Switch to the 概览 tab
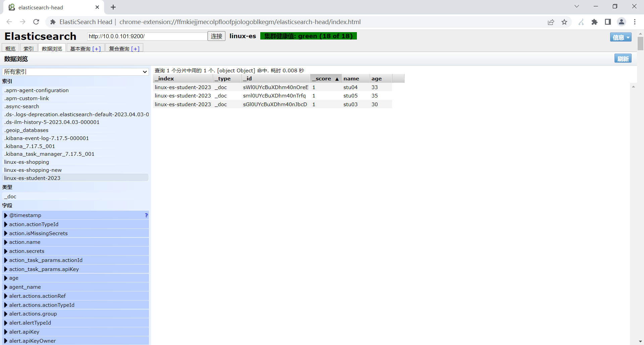Screen dimensions: 644x345 pyautogui.click(x=10, y=48)
